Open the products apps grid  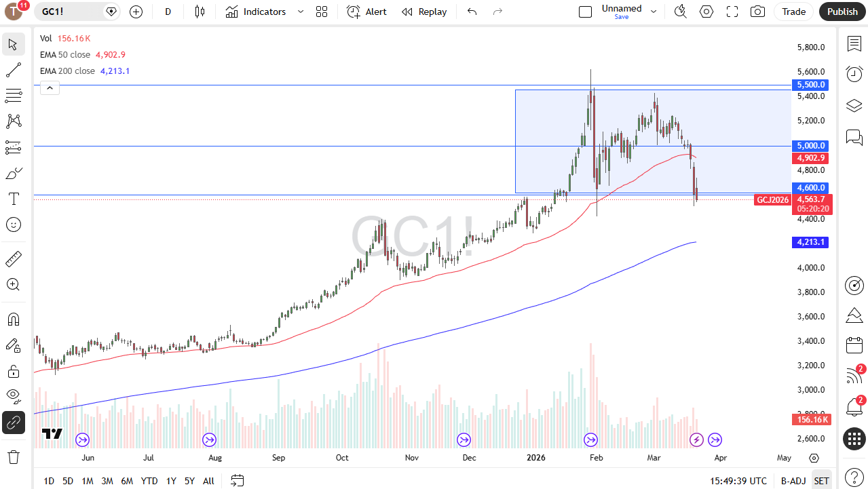[854, 438]
